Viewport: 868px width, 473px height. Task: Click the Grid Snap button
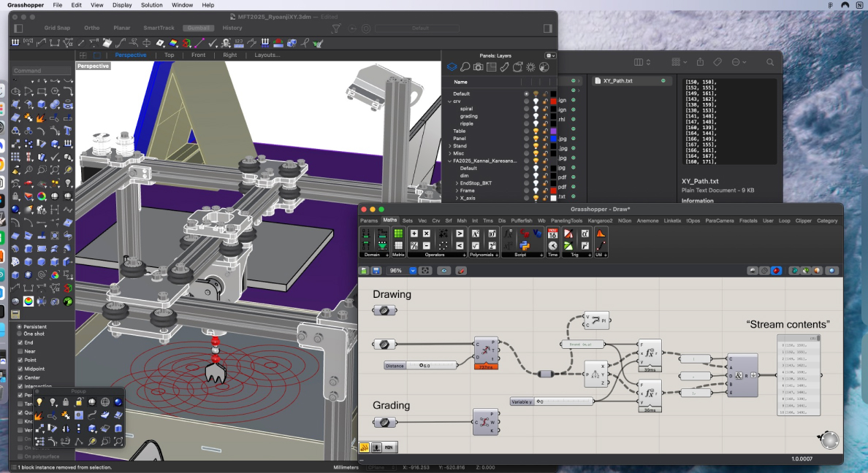[x=57, y=28]
